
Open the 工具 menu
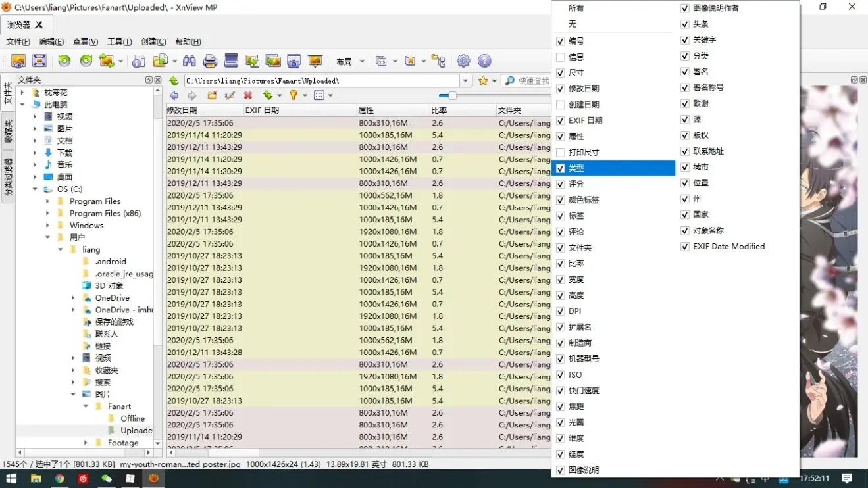[x=118, y=41]
